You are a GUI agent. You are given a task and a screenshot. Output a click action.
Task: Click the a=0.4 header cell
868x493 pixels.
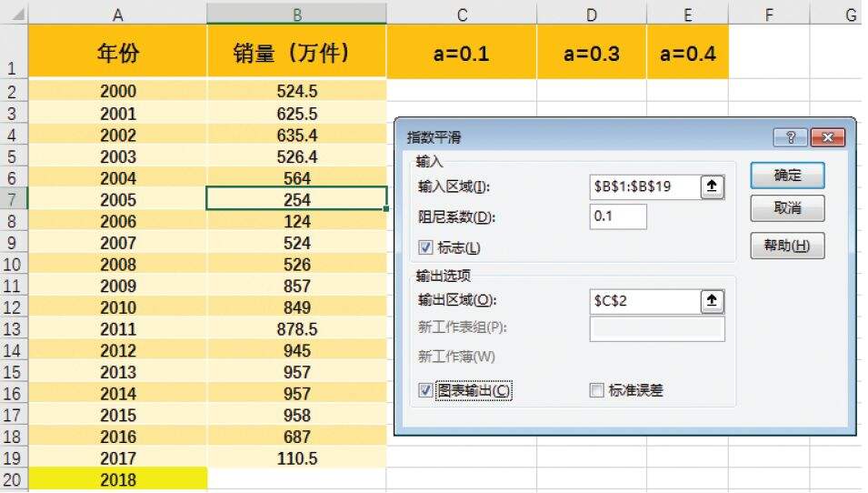687,52
